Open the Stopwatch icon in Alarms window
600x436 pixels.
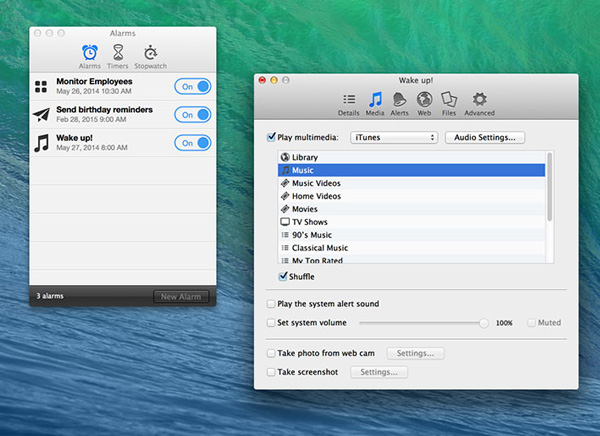pos(150,53)
